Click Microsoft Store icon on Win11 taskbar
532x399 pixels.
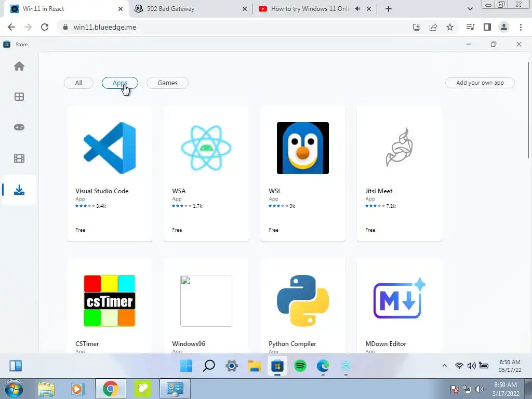pyautogui.click(x=277, y=366)
